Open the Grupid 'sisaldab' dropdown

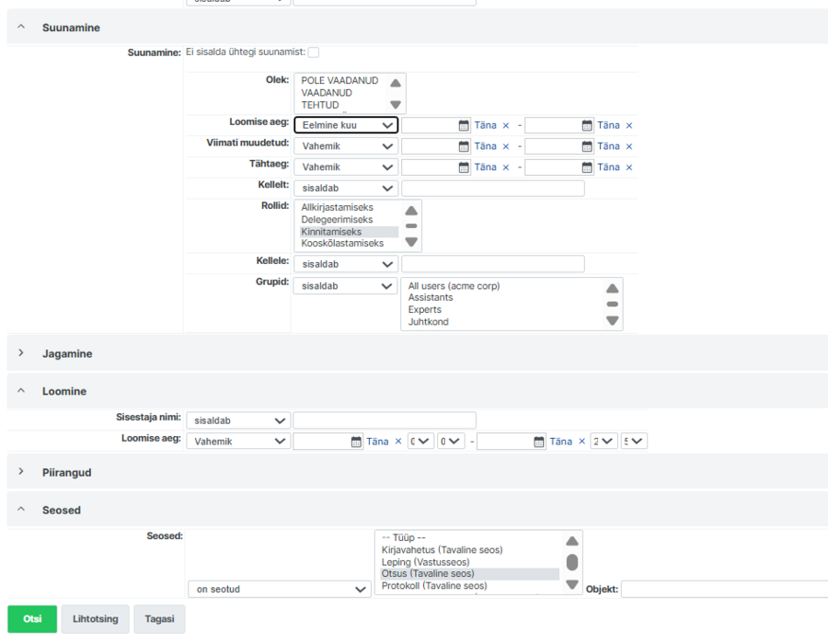point(345,286)
